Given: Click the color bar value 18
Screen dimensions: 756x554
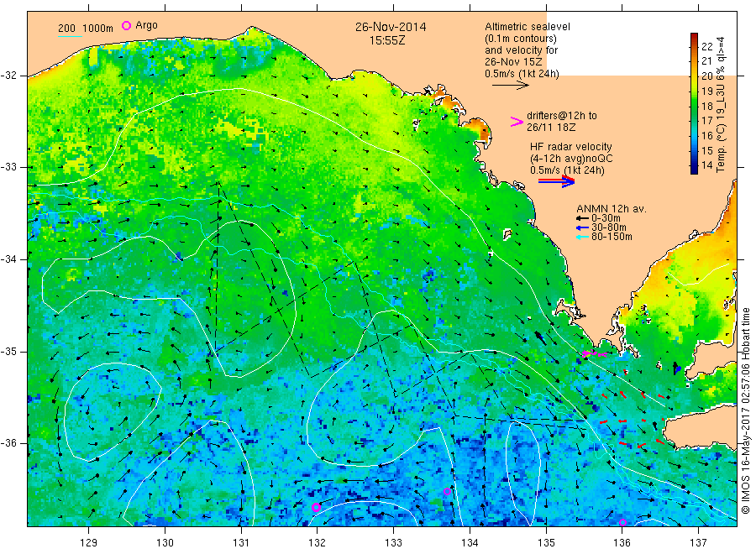Looking at the screenshot, I should [x=706, y=106].
